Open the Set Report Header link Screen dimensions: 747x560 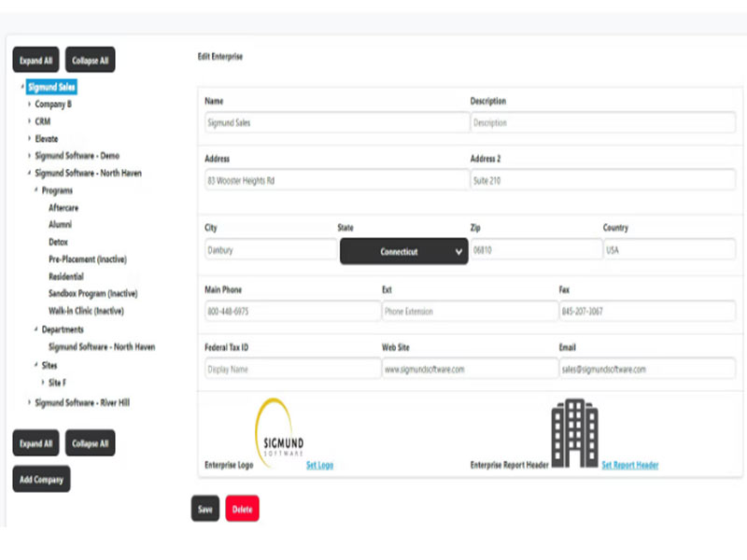coord(629,465)
